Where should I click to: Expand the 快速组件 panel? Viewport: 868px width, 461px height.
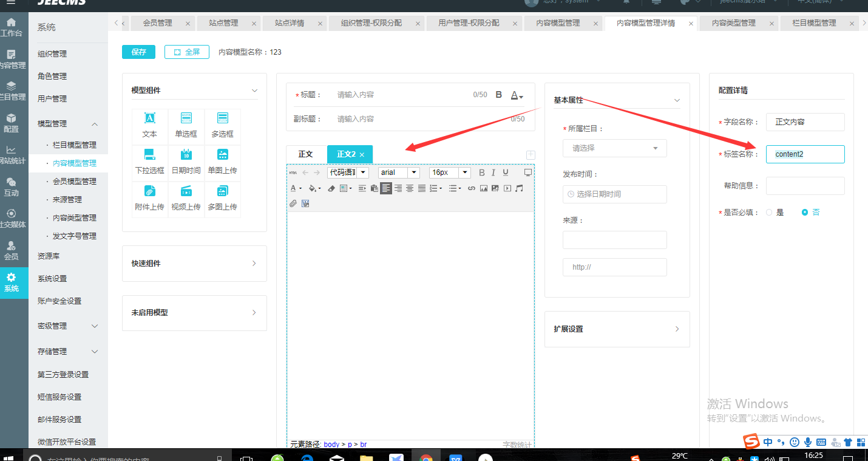194,264
